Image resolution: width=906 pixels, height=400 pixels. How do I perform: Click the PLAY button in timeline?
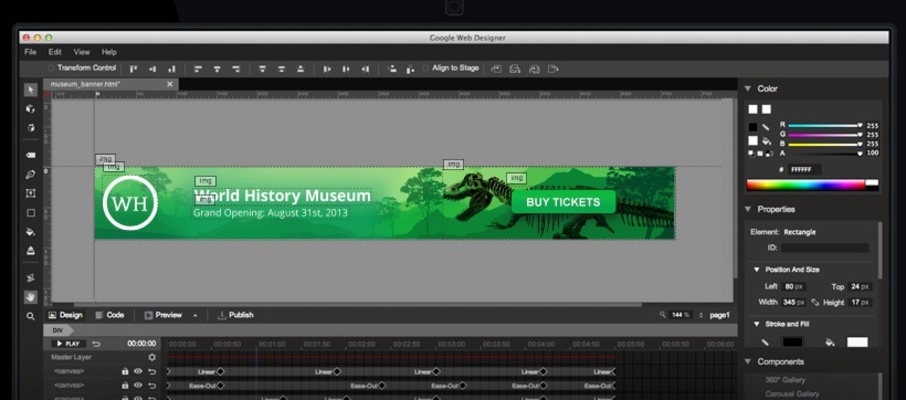69,344
